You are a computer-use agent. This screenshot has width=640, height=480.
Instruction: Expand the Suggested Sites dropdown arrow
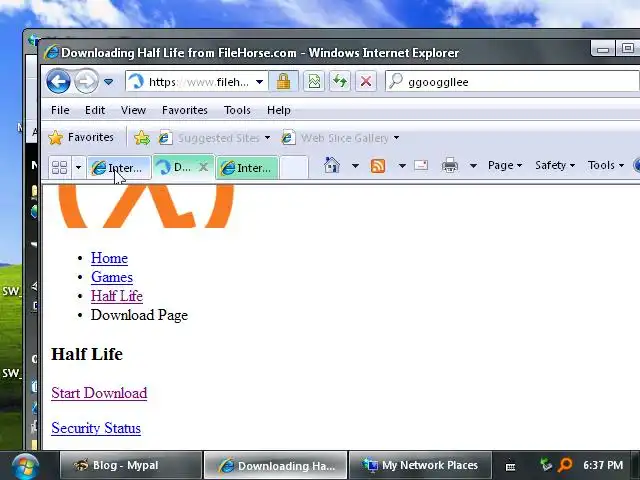pyautogui.click(x=267, y=138)
